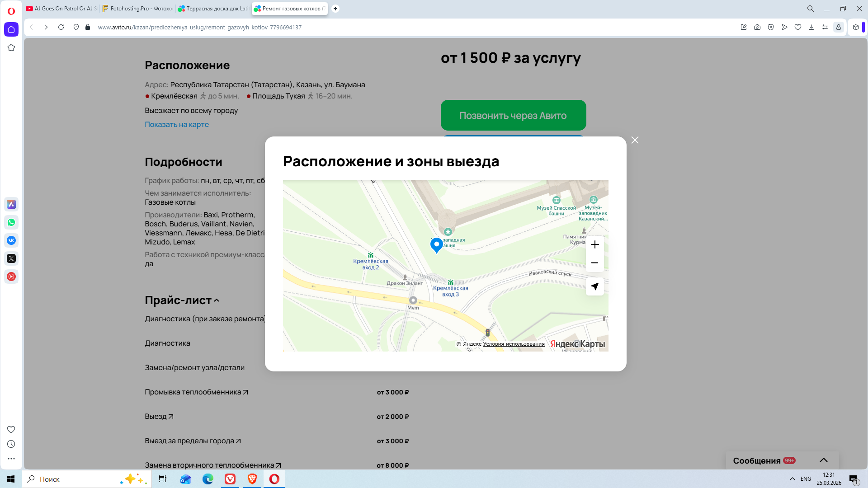The width and height of the screenshot is (868, 488).
Task: Switch to the AJ Goes On Patrol tab
Action: point(62,9)
